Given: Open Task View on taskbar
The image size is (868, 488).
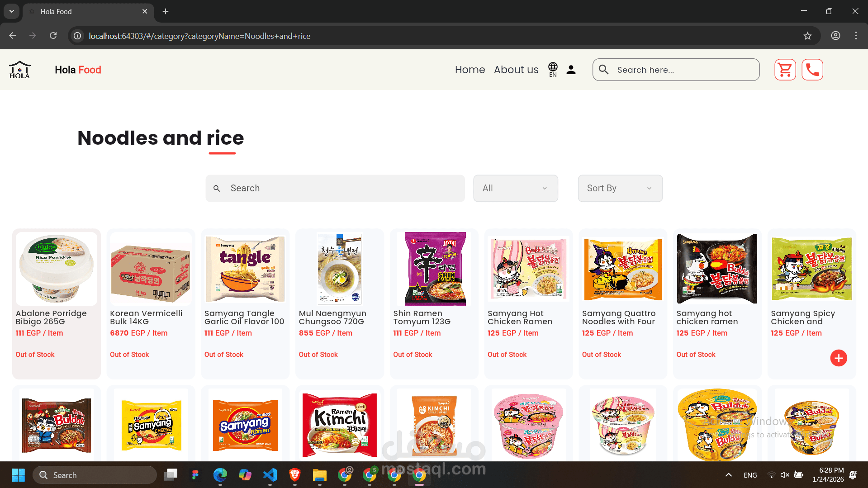Looking at the screenshot, I should click(x=171, y=475).
